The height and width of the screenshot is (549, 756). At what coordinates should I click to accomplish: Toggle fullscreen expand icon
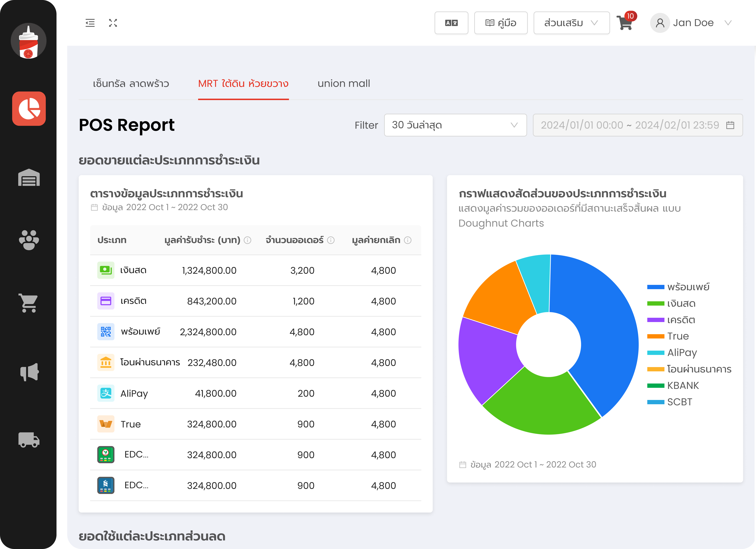[x=113, y=23]
